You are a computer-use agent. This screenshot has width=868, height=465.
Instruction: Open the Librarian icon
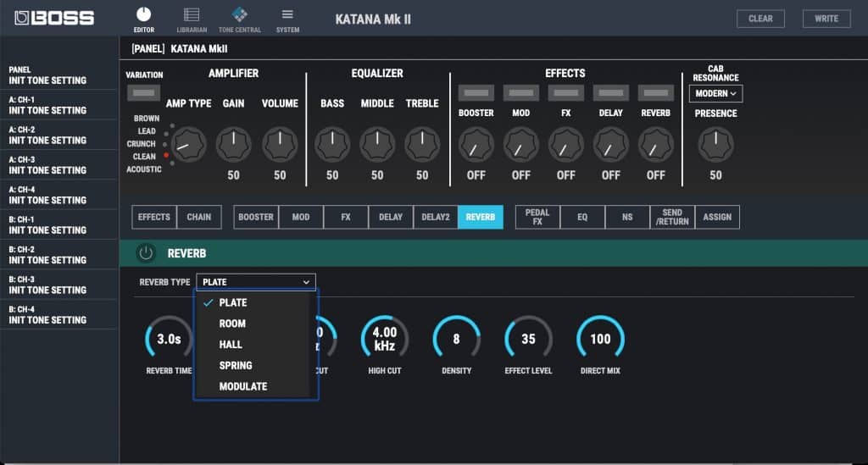click(x=192, y=19)
